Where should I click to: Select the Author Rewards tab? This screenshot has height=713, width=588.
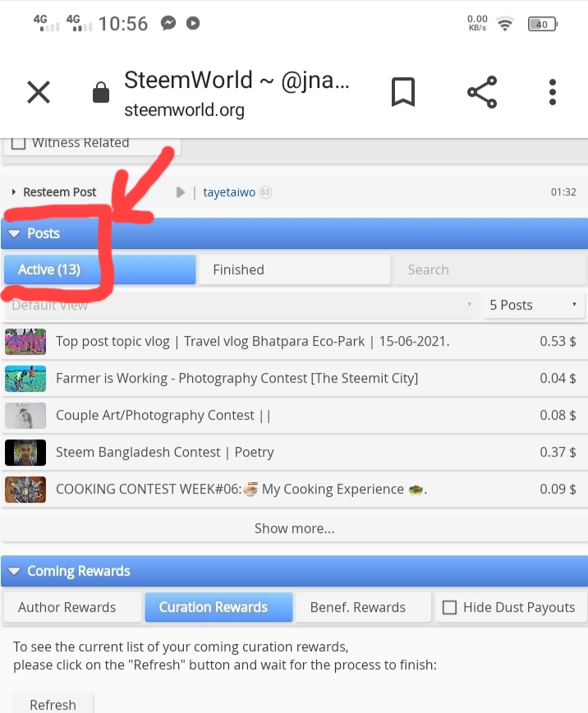tap(73, 608)
